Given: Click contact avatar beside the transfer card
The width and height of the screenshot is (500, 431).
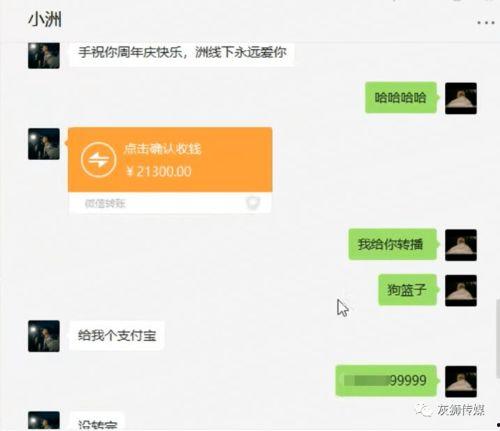Looking at the screenshot, I should [x=44, y=144].
